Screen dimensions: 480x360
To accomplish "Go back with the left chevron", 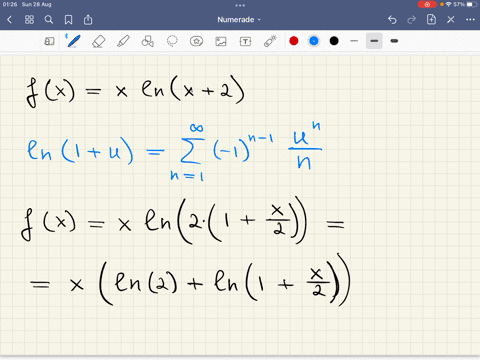I will pos(9,20).
